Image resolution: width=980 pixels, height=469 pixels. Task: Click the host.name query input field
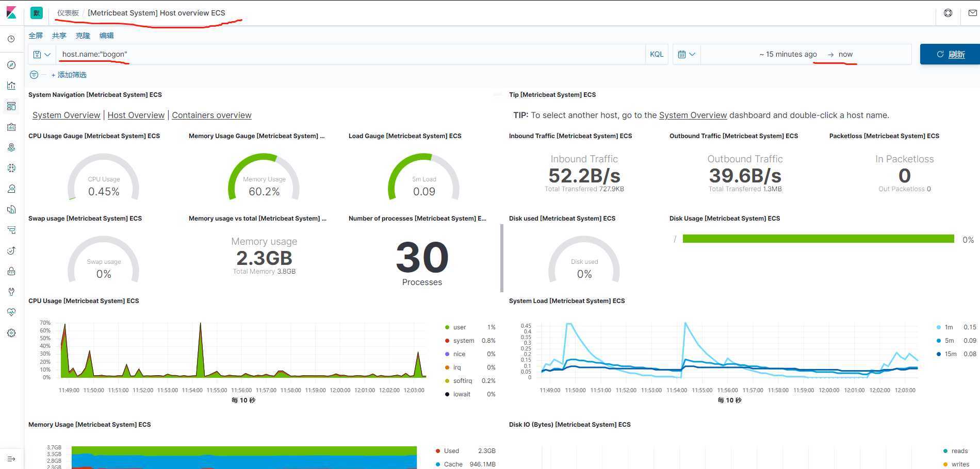351,54
